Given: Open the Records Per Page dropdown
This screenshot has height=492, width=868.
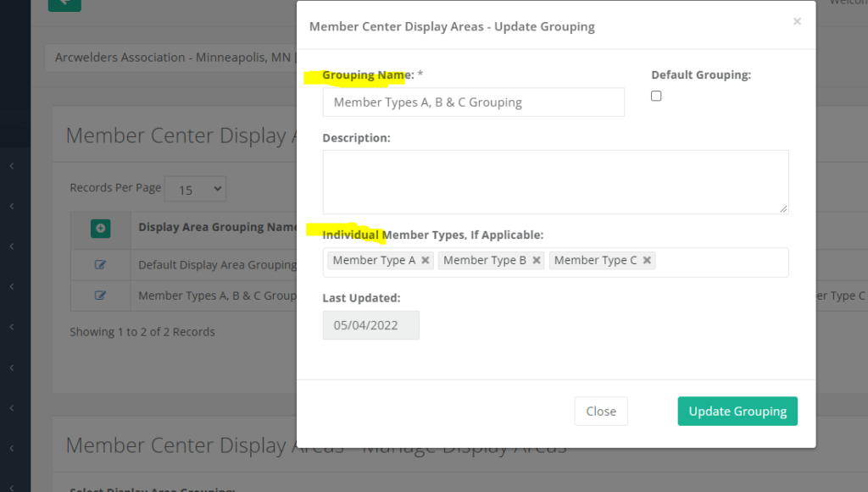Looking at the screenshot, I should point(195,189).
